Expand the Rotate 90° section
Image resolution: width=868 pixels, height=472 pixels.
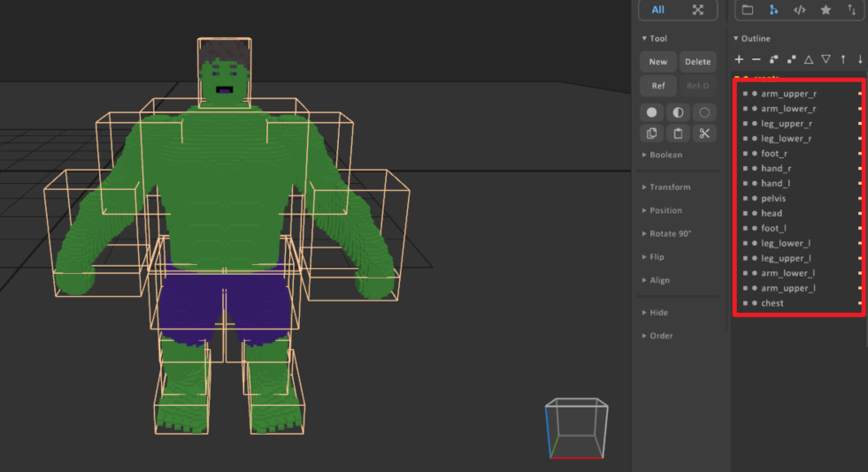(x=666, y=233)
